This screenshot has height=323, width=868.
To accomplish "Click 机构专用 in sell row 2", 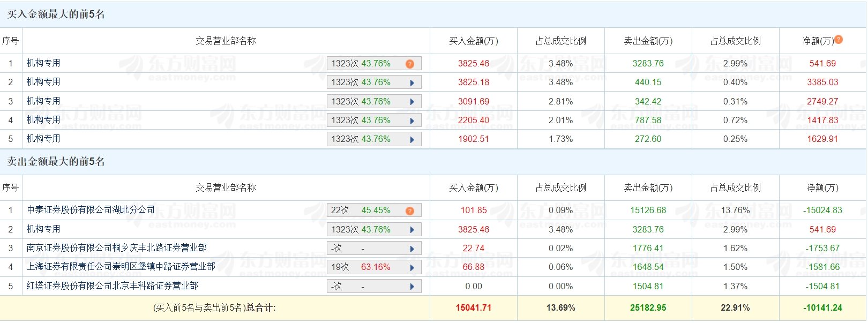I will pos(43,229).
